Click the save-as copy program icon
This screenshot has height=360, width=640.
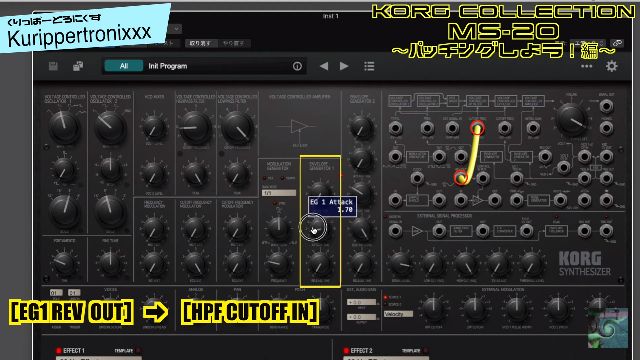click(x=78, y=66)
